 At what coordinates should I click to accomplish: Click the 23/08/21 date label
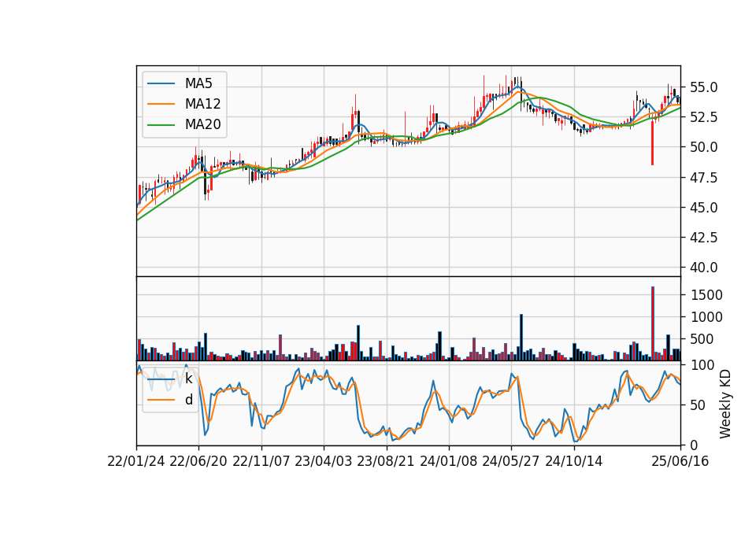[385, 461]
